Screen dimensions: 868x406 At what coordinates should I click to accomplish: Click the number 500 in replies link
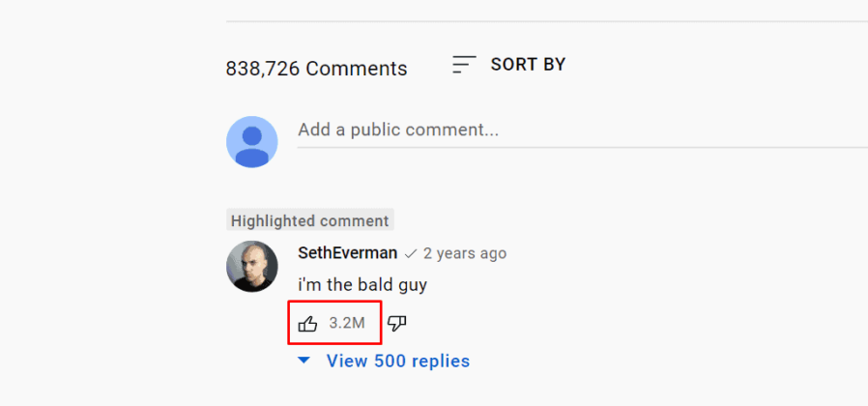click(x=391, y=362)
